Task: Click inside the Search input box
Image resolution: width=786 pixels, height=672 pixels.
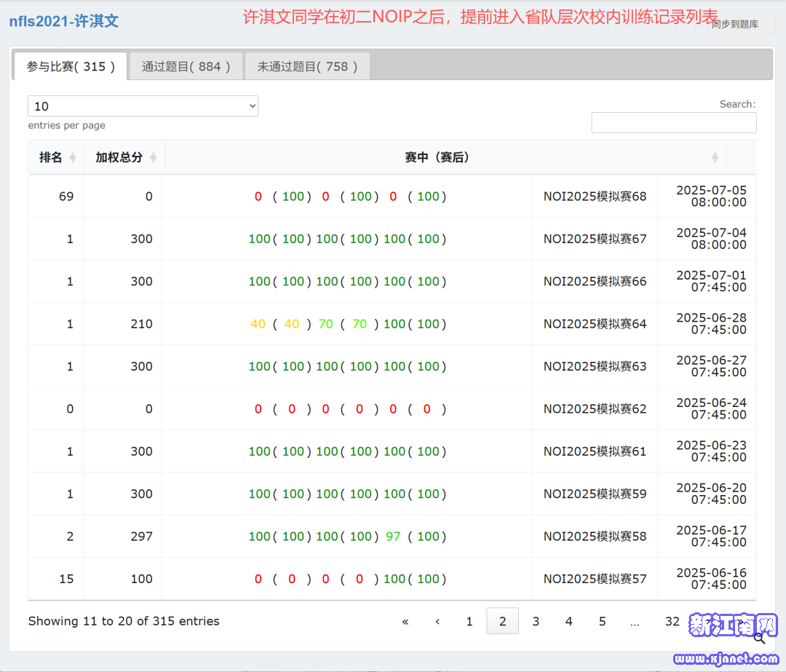Action: (x=673, y=122)
